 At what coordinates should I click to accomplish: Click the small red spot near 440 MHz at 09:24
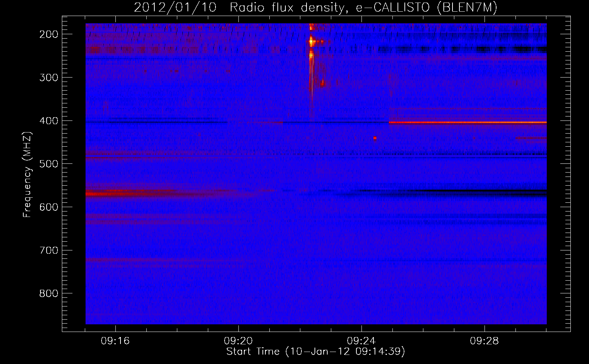click(x=375, y=138)
